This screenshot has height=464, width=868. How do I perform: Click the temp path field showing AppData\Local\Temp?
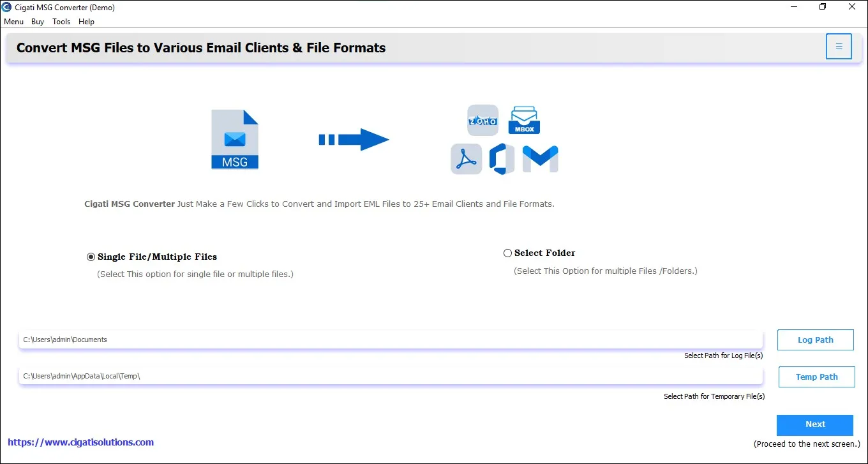[391, 376]
